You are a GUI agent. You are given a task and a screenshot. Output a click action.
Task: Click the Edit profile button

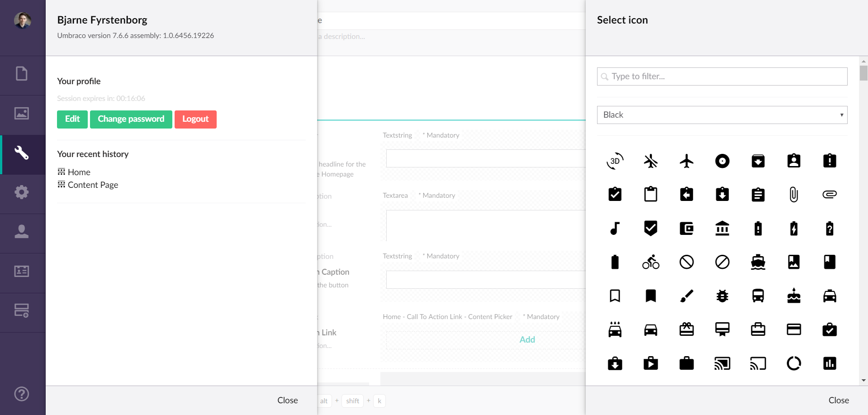[x=72, y=119]
